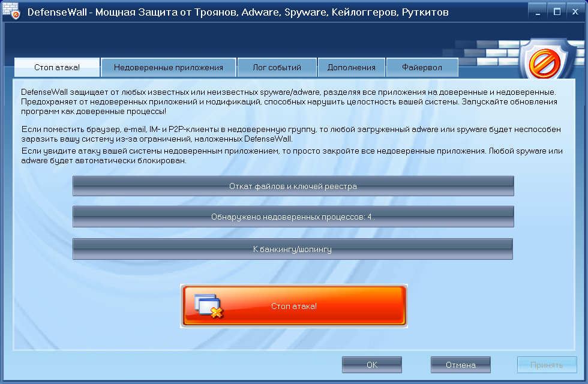
Task: Open the Дополнения tab
Action: click(352, 67)
